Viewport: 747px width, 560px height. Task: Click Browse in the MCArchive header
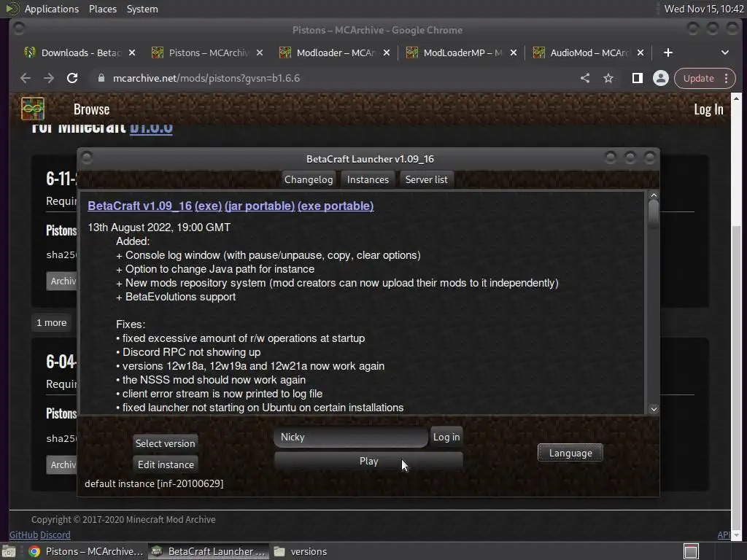[91, 109]
